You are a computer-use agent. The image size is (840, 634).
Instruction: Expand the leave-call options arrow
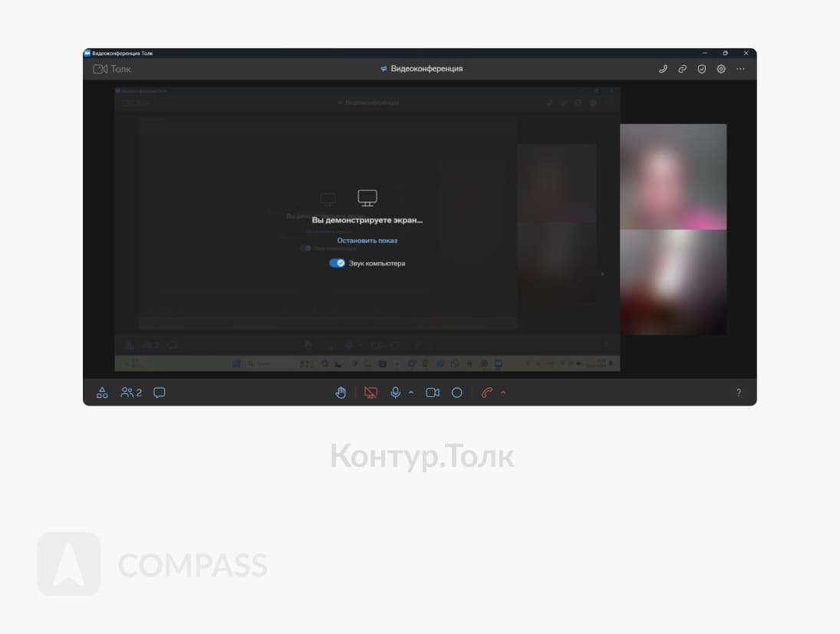(x=503, y=393)
